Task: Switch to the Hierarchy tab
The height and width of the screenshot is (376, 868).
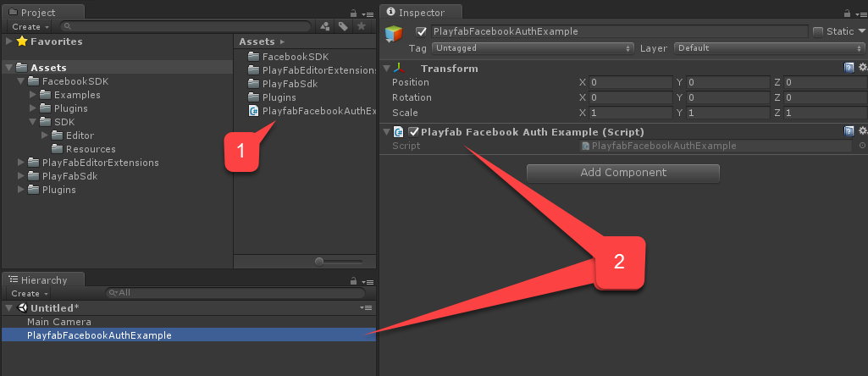Action: coord(43,280)
